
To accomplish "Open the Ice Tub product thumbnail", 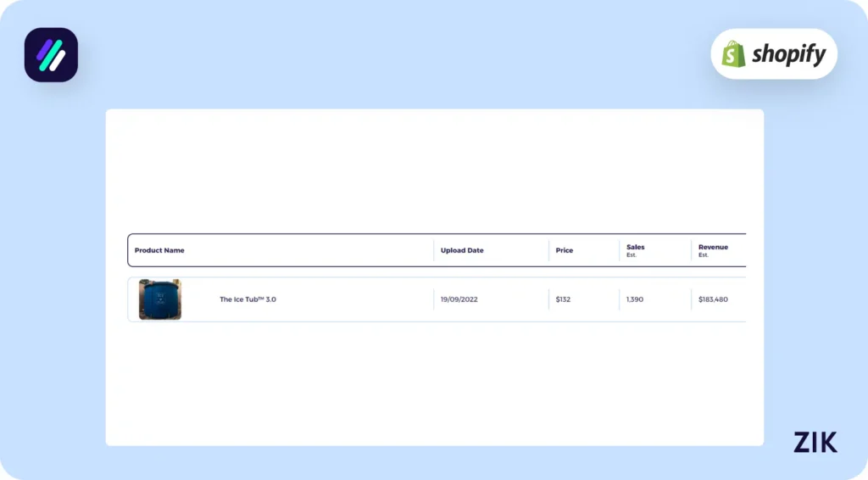I will (x=160, y=299).
